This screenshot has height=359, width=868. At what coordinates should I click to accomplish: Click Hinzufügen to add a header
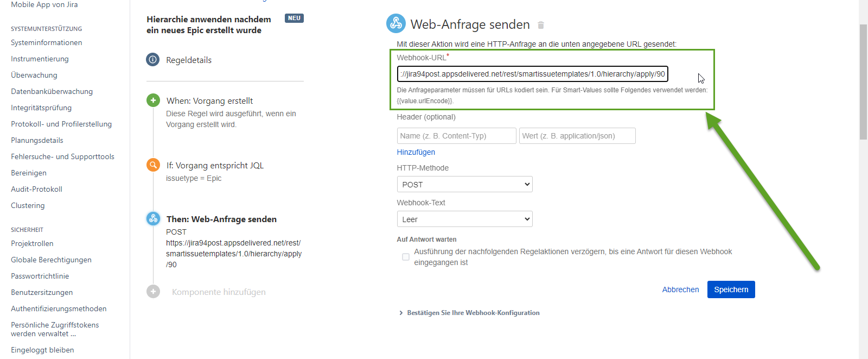[416, 152]
